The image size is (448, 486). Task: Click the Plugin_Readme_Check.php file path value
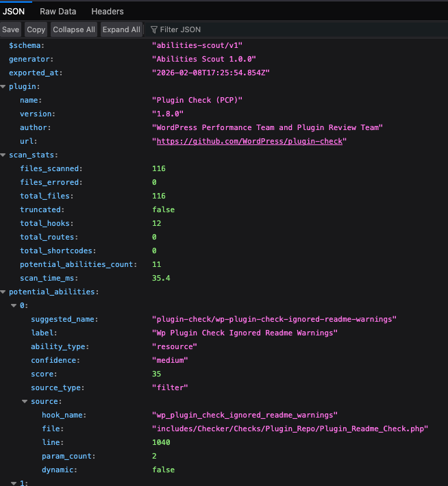(x=290, y=429)
